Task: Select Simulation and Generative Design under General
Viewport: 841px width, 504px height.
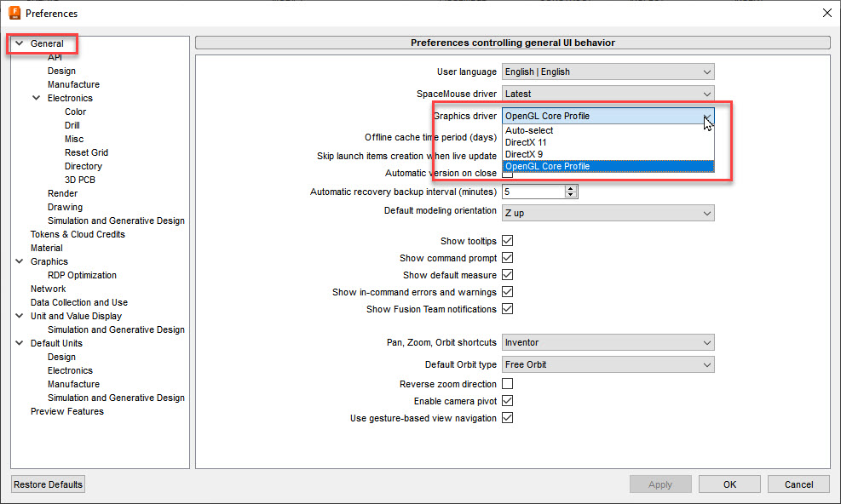Action: 116,220
